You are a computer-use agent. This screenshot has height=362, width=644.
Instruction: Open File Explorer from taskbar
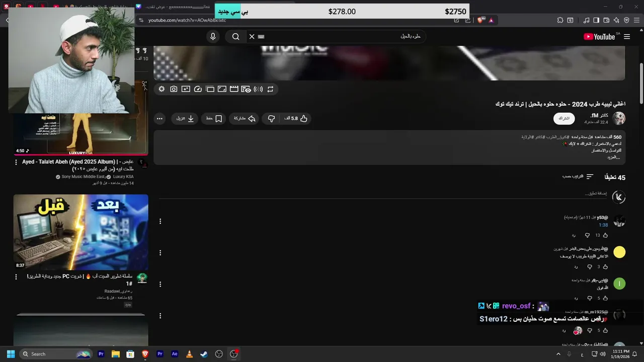(x=116, y=354)
